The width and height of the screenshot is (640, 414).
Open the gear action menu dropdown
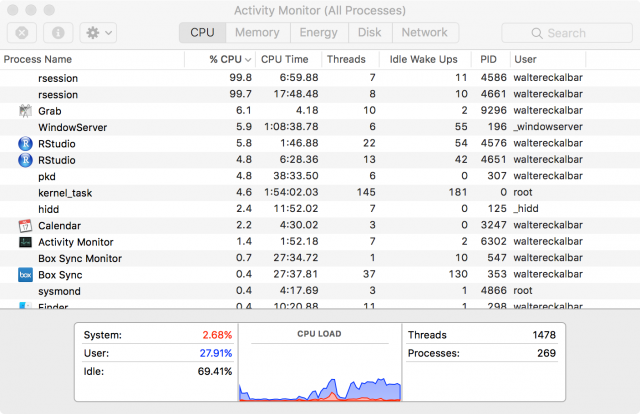(x=98, y=33)
